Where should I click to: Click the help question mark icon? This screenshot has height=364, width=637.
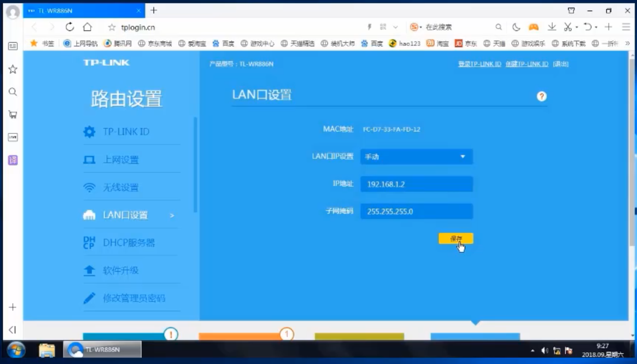[541, 96]
